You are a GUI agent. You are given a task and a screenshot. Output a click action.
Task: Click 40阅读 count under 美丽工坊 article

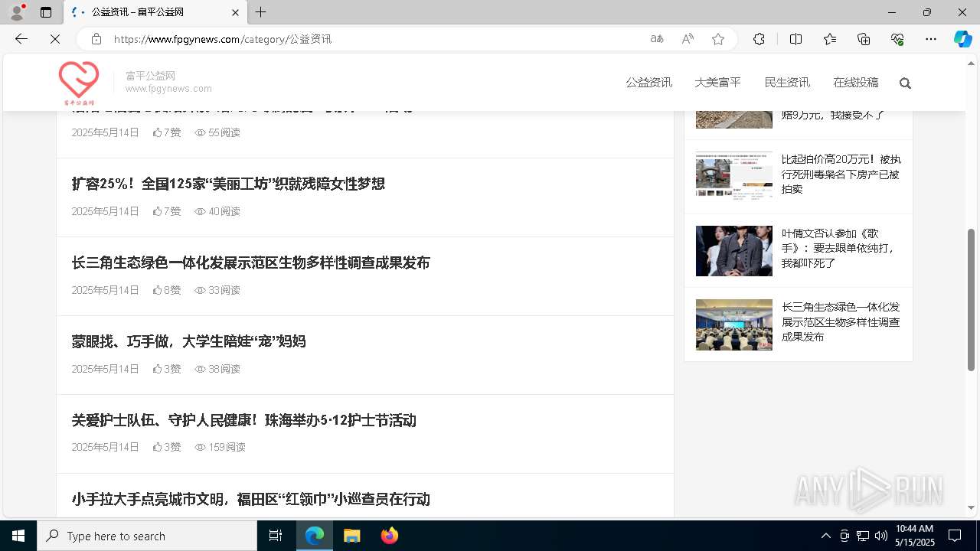click(224, 211)
